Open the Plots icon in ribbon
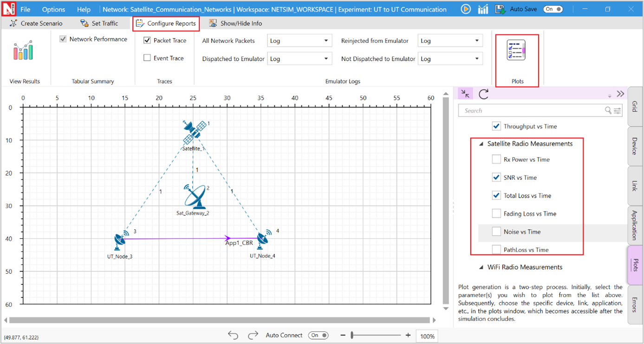Screen dimensions: 644x344 [x=516, y=51]
